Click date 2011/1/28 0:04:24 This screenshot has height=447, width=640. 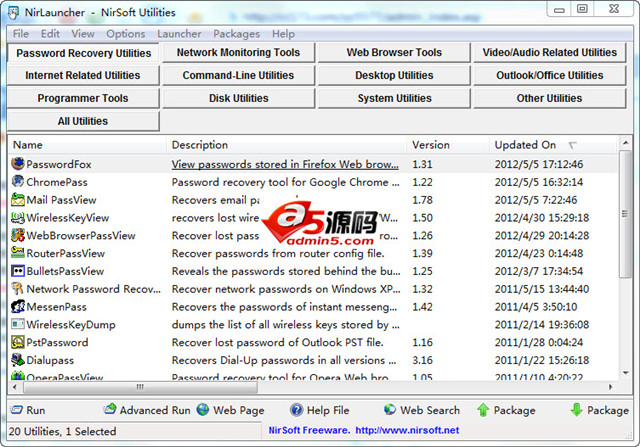(539, 342)
